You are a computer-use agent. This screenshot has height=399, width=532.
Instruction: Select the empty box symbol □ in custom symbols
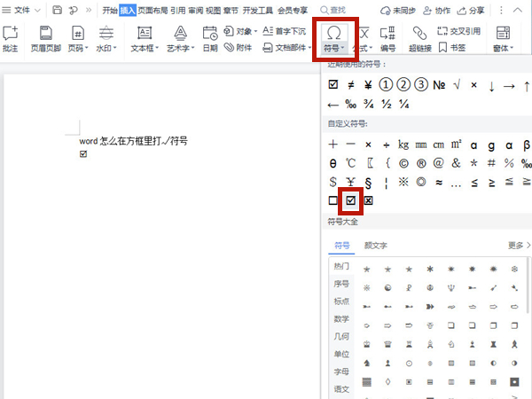coord(333,200)
